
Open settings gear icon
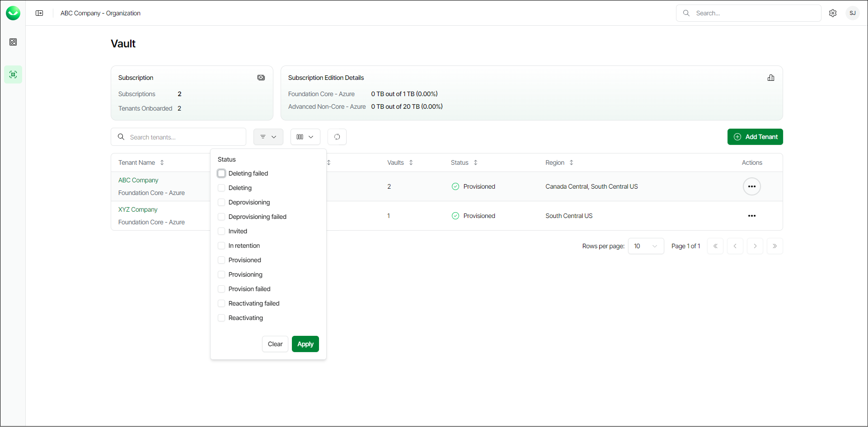pos(833,13)
